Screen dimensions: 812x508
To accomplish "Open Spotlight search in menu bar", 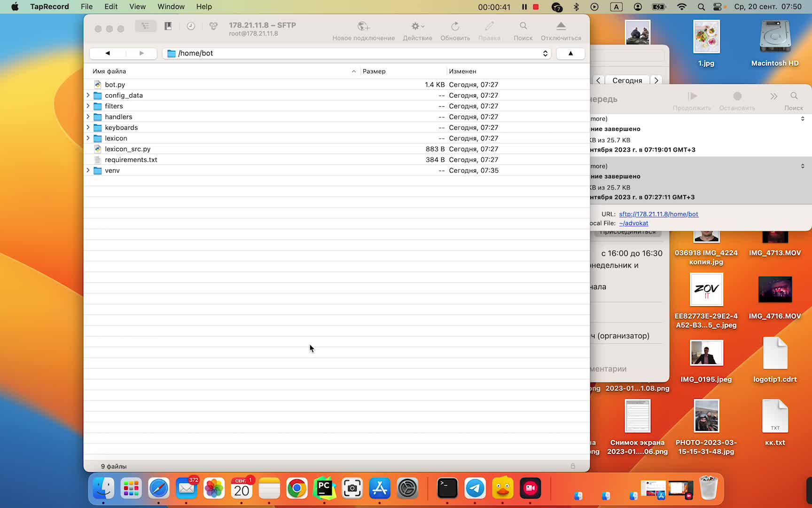I will 701,7.
